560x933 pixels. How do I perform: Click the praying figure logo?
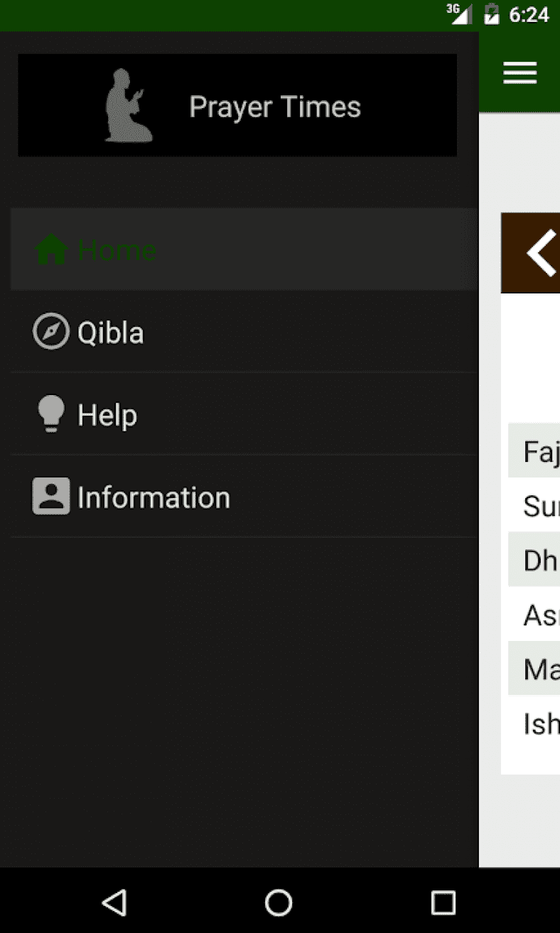[128, 105]
